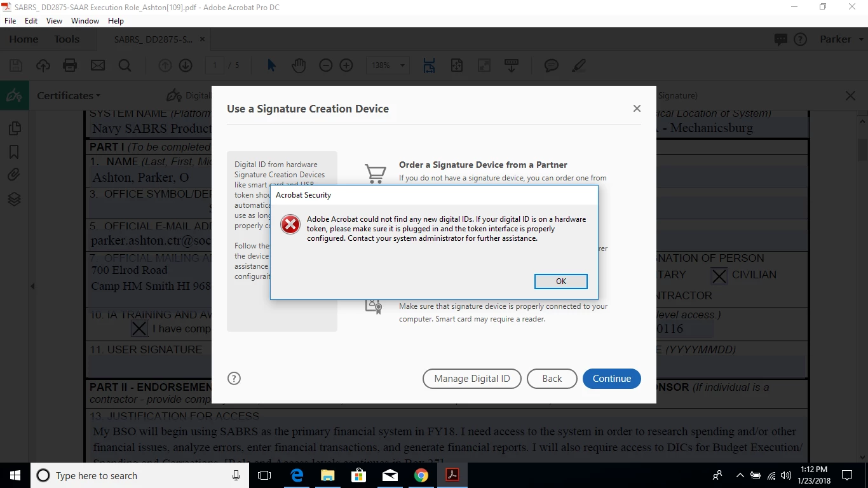Go to previous page arrow
868x488 pixels.
point(165,65)
